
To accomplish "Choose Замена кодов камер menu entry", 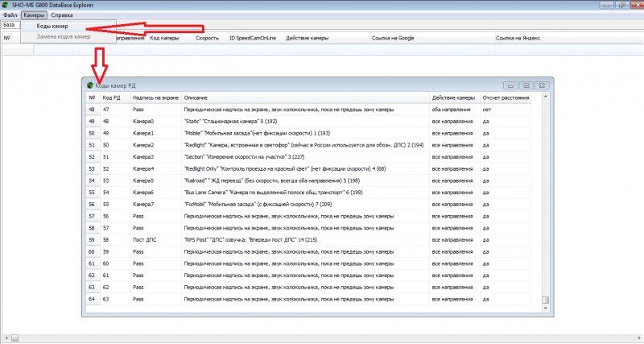I will coord(63,37).
